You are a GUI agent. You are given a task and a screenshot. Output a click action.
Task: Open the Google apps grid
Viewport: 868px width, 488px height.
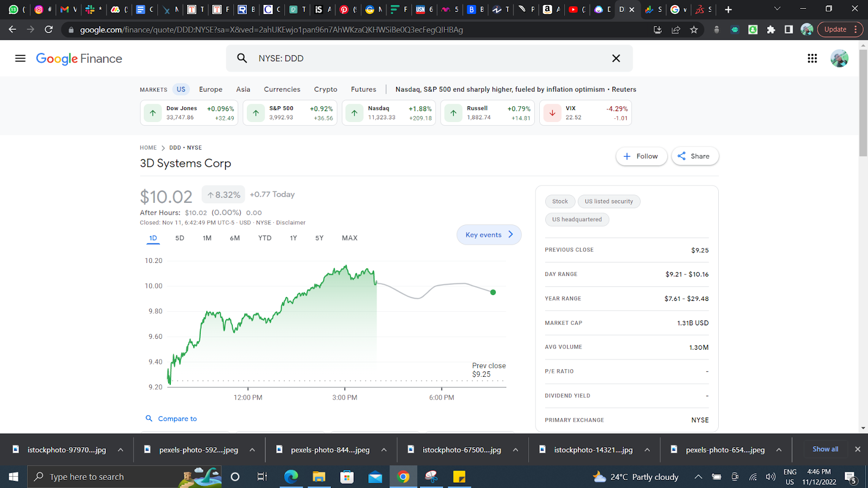812,59
